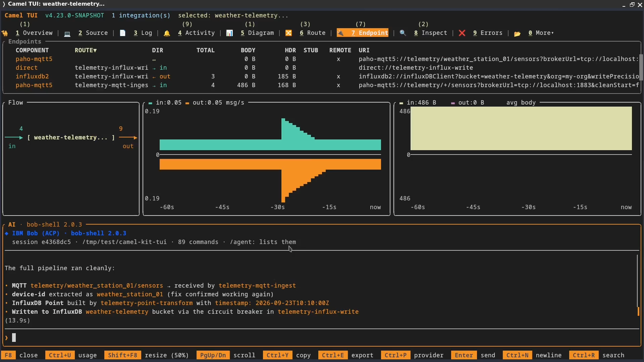Open the 5 Diagram tab
The image size is (644, 362).
[x=257, y=33]
